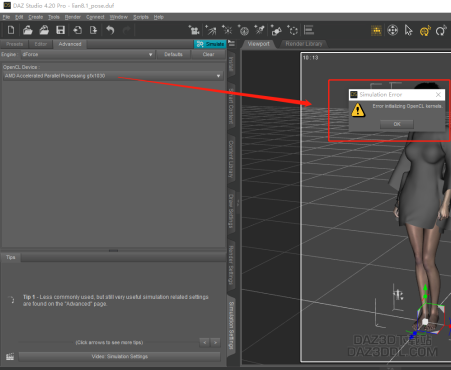
Task: Create a new spotlight icon
Action: [x=211, y=30]
